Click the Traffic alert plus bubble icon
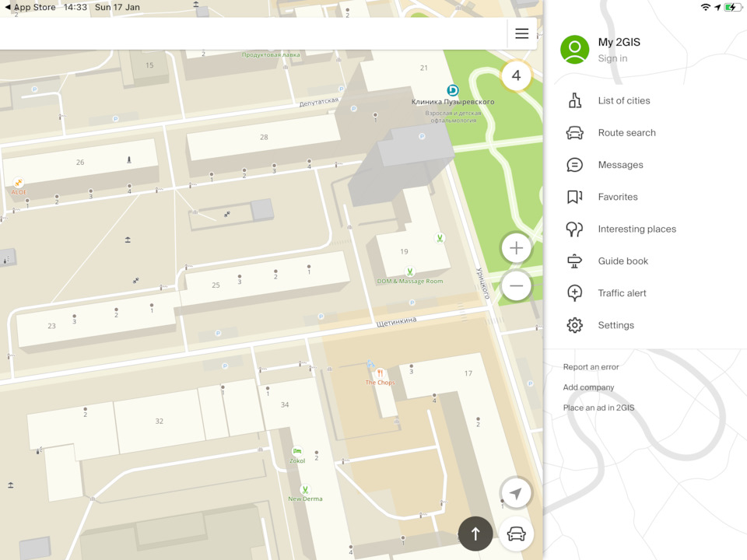 pos(574,293)
